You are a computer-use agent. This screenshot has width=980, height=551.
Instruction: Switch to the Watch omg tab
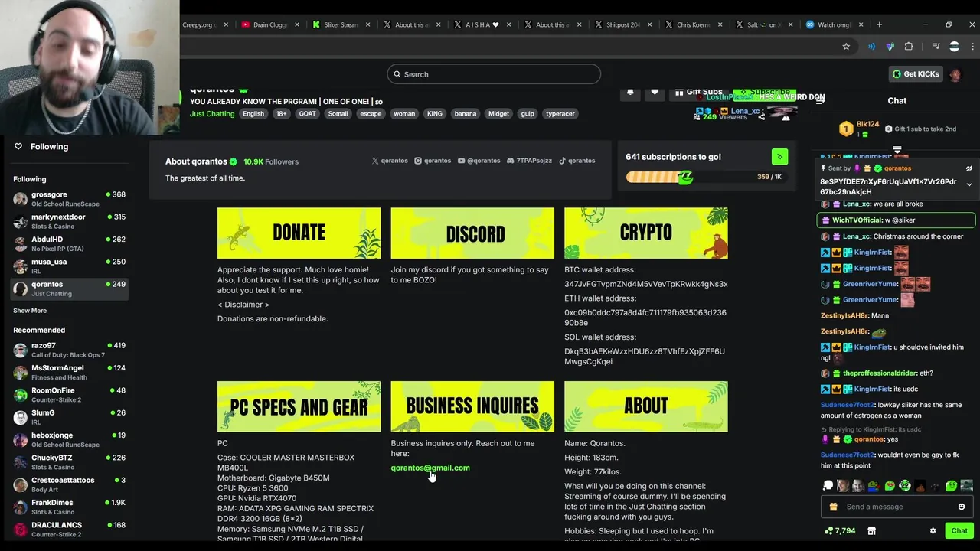[835, 24]
